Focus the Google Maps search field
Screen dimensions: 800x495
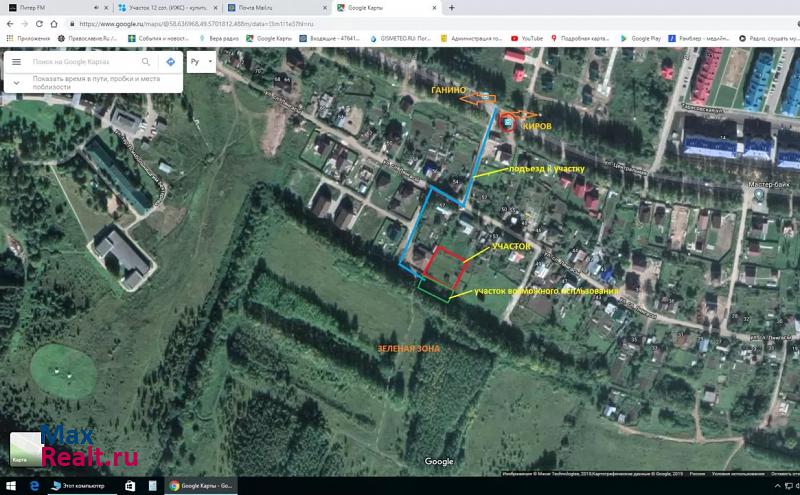tap(85, 62)
